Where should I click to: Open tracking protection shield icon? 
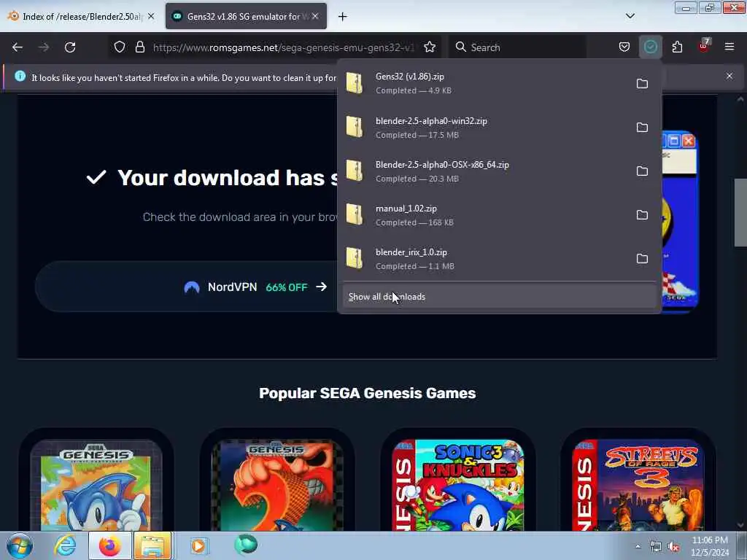pos(120,47)
